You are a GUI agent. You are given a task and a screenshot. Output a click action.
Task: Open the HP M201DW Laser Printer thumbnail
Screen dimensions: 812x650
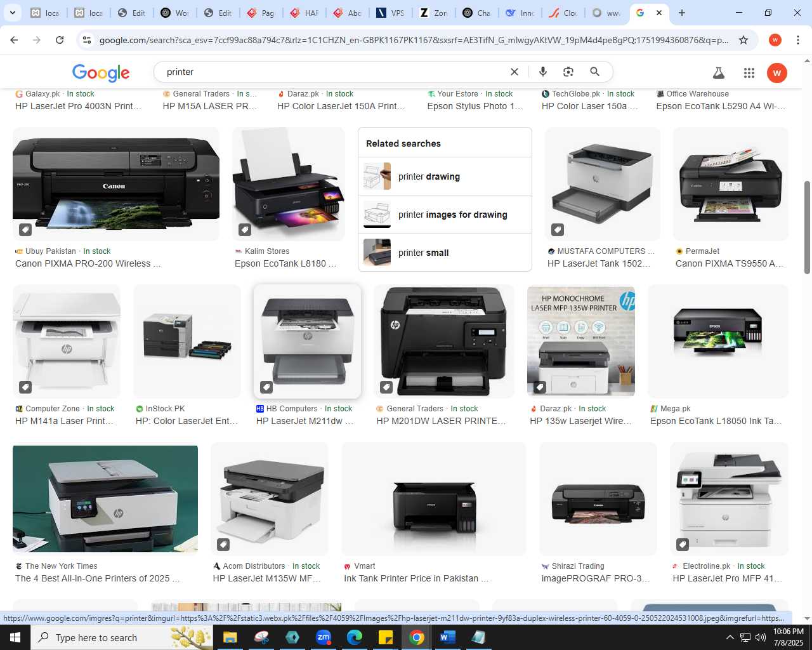coord(444,342)
